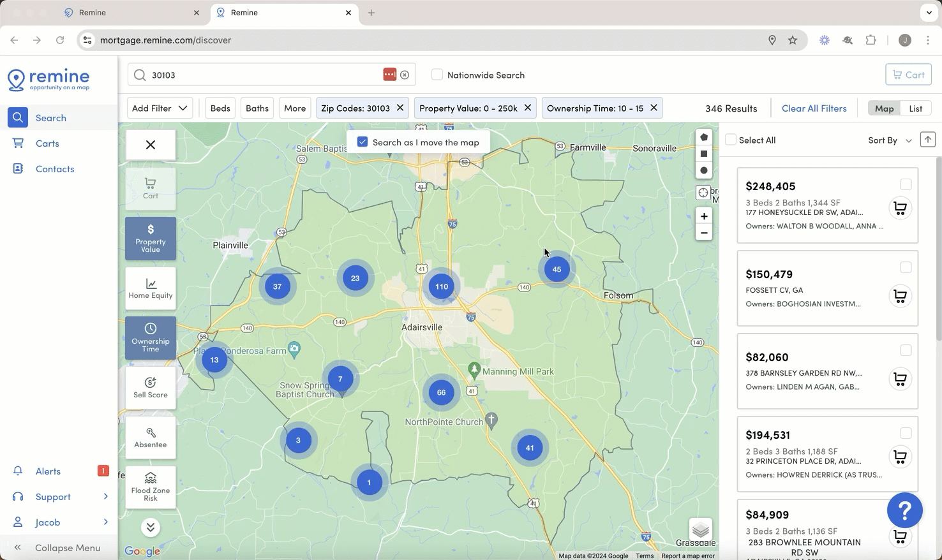Remove the Zip Codes: 30103 filter
The height and width of the screenshot is (560, 942).
(x=400, y=108)
